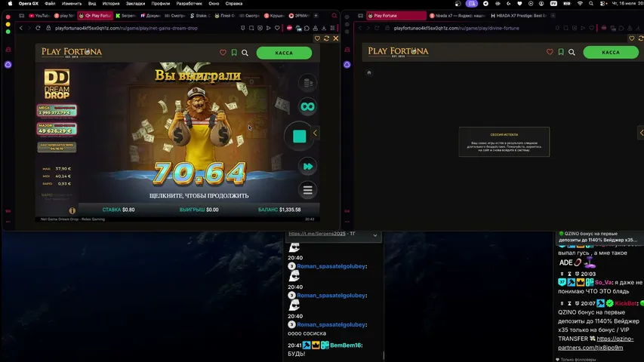Switch to the Крушен tab
The height and width of the screenshot is (362, 644).
click(274, 16)
